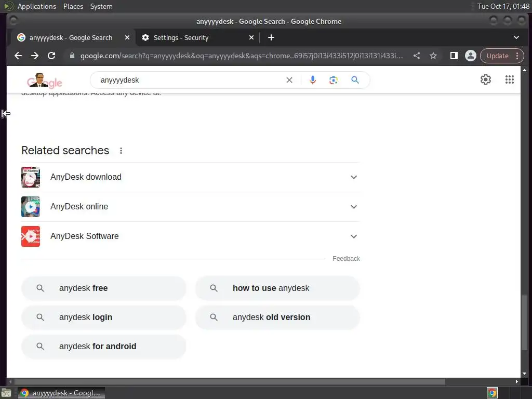This screenshot has width=532, height=399.
Task: Click the address bar URL
Action: [x=242, y=56]
